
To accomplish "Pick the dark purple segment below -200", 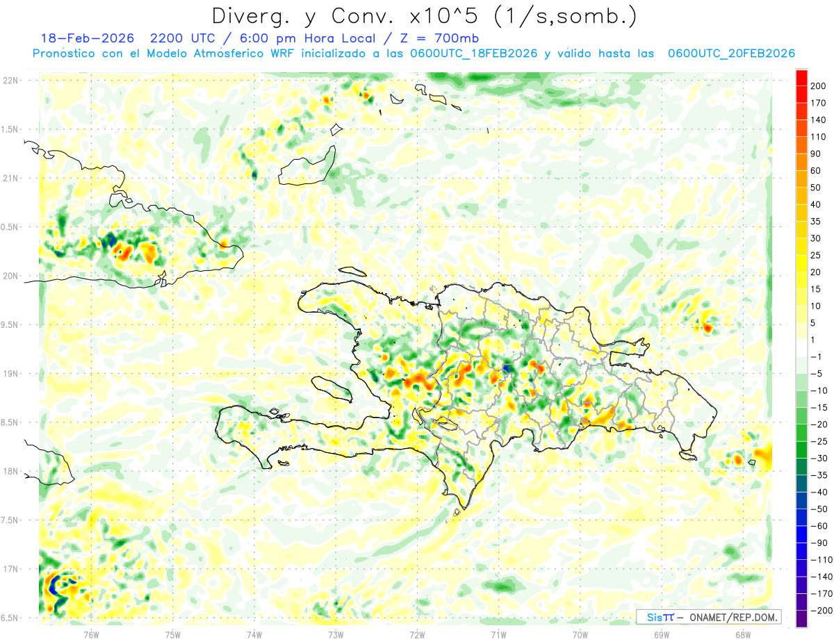I will point(801,619).
